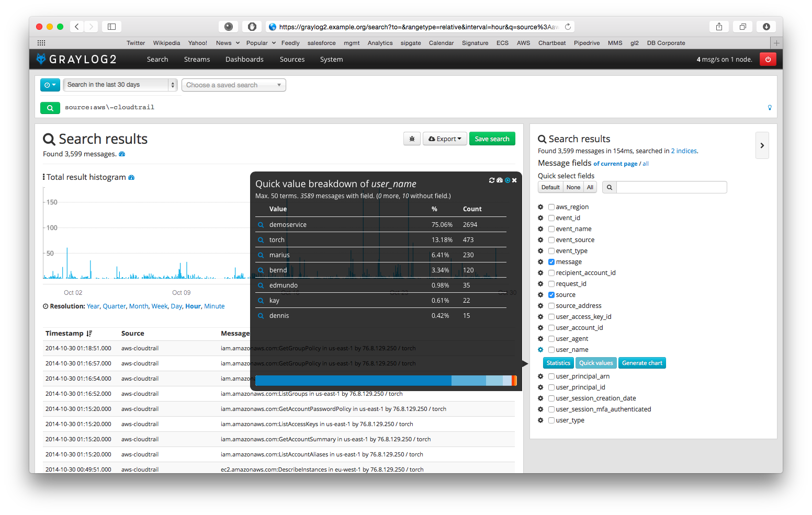Expand the News bookmarks dropdown
This screenshot has width=812, height=515.
click(228, 43)
